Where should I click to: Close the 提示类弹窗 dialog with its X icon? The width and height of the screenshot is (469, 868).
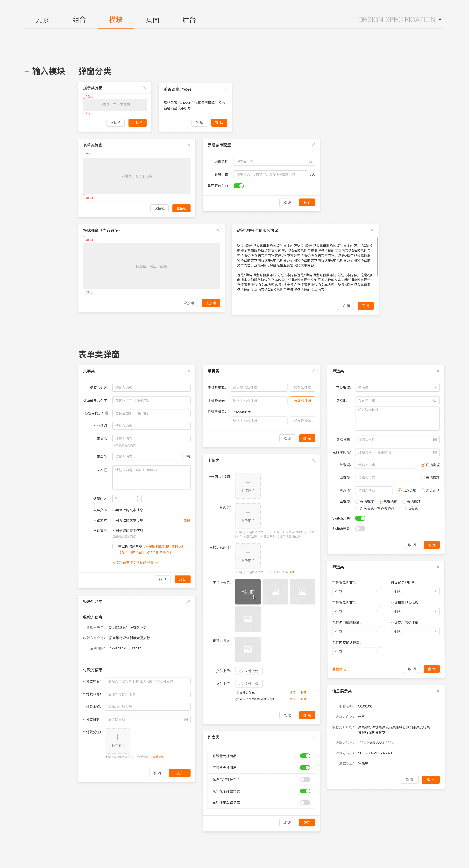(x=145, y=88)
